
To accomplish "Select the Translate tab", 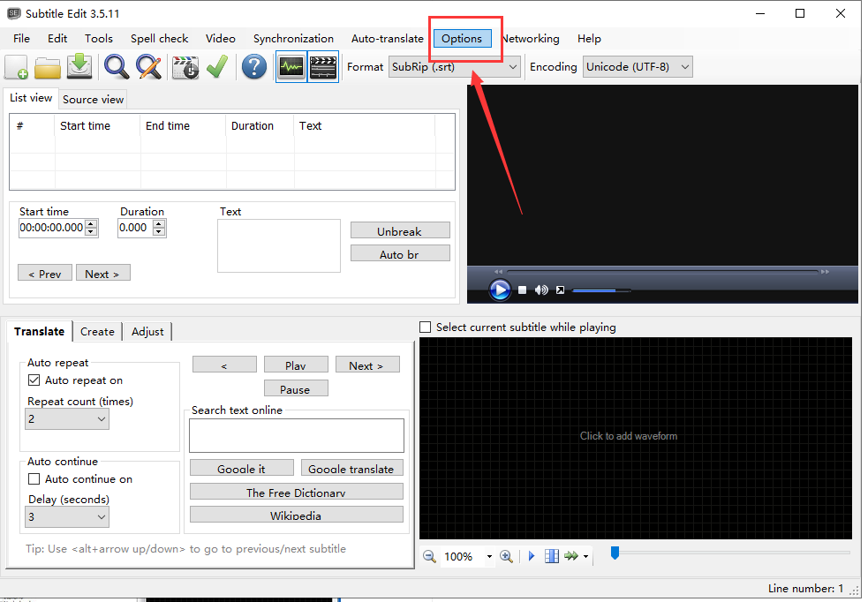I will [x=40, y=331].
